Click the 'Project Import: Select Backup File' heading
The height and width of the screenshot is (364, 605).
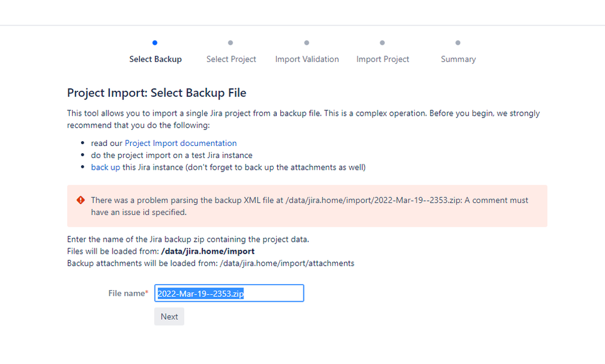(x=157, y=93)
